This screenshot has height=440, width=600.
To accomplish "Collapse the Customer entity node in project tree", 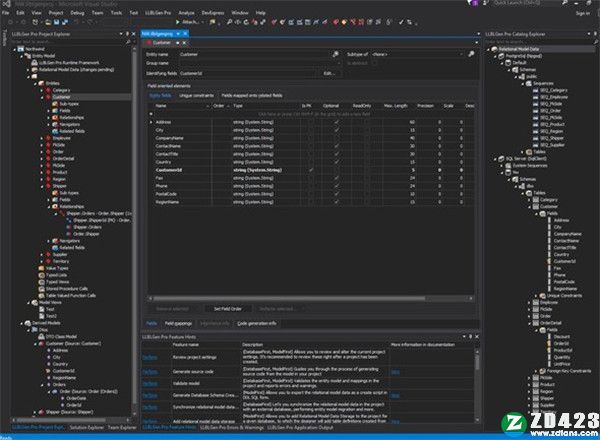I will tap(42, 97).
